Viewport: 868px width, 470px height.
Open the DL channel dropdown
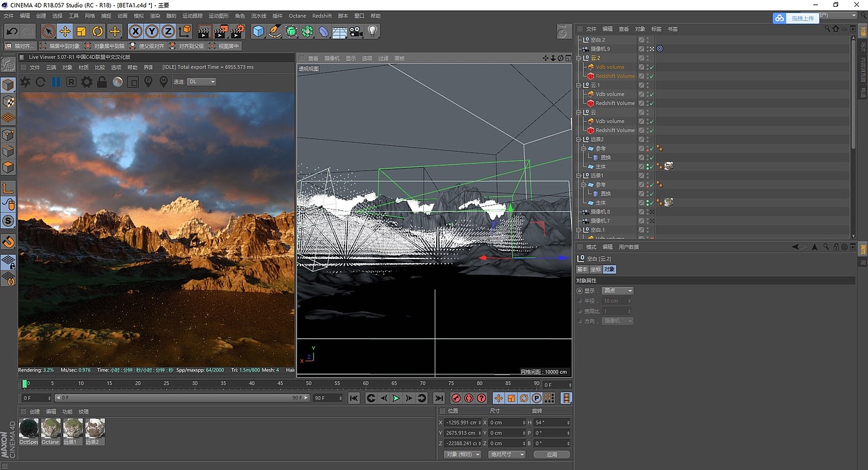point(202,82)
